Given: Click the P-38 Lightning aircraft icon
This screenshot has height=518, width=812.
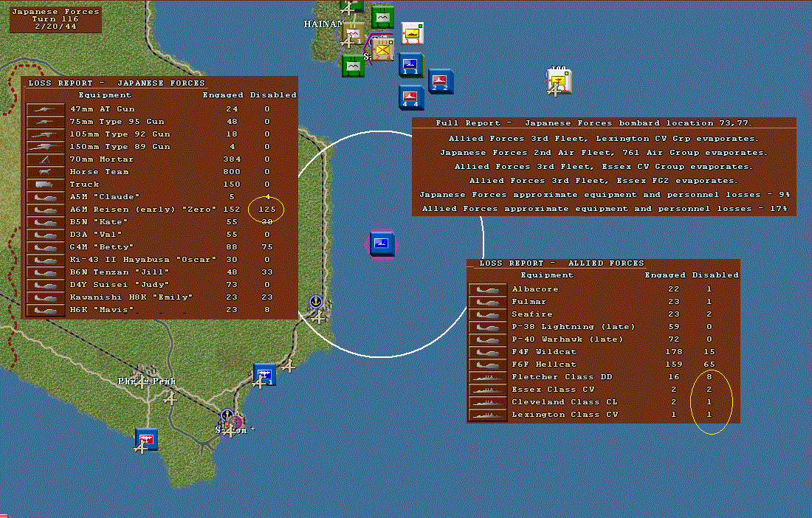Looking at the screenshot, I should [487, 327].
